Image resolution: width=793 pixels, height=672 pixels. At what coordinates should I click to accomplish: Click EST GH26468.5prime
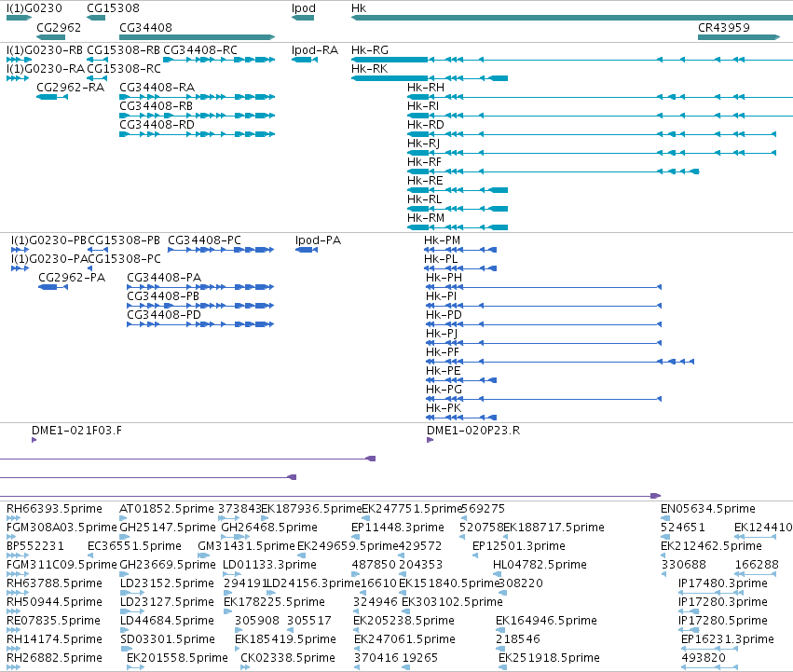click(269, 528)
